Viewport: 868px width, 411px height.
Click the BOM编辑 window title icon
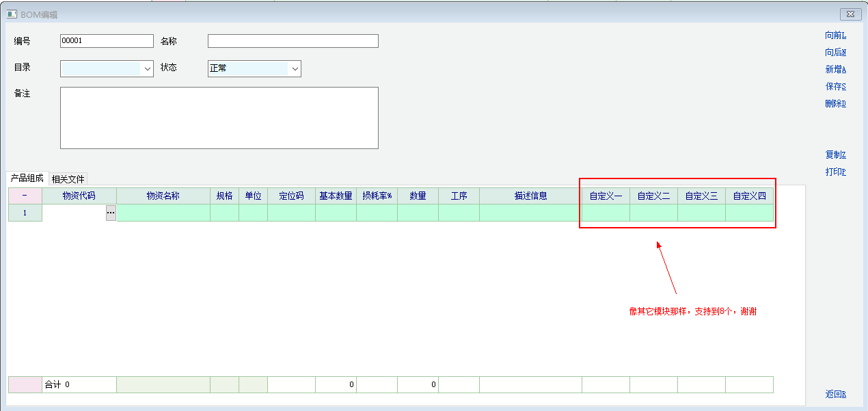[12, 14]
